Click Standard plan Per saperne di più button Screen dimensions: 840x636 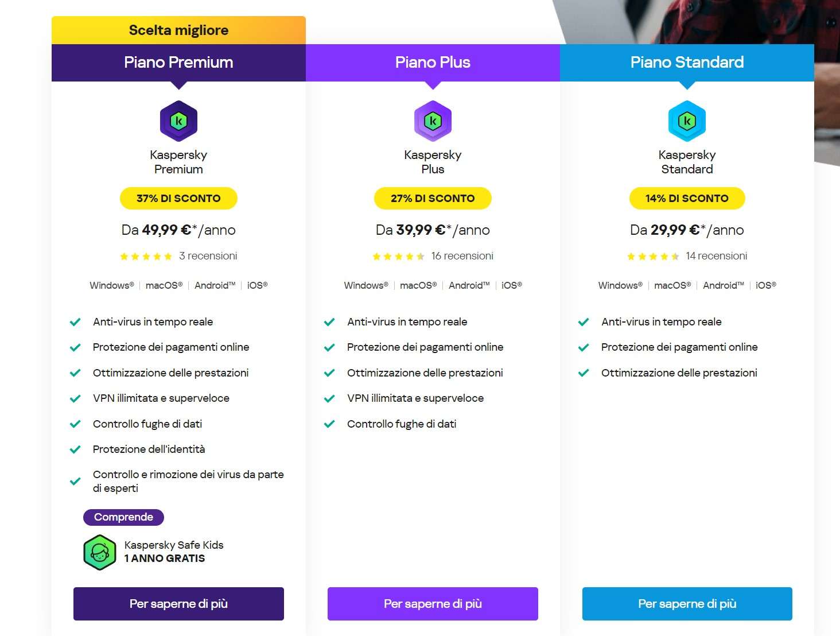(x=687, y=604)
